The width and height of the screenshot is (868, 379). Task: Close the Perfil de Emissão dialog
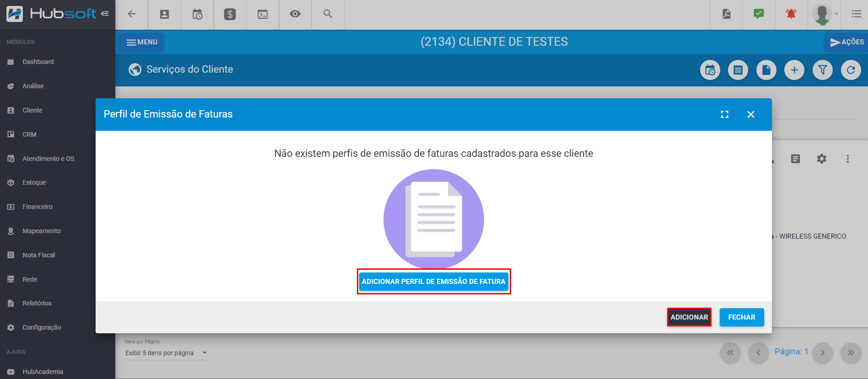click(751, 114)
